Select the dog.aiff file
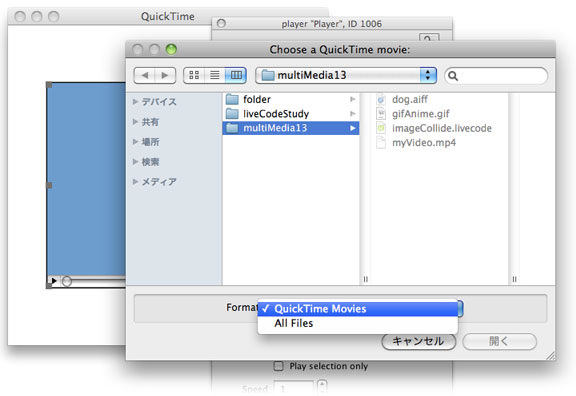The image size is (576, 396). (410, 99)
